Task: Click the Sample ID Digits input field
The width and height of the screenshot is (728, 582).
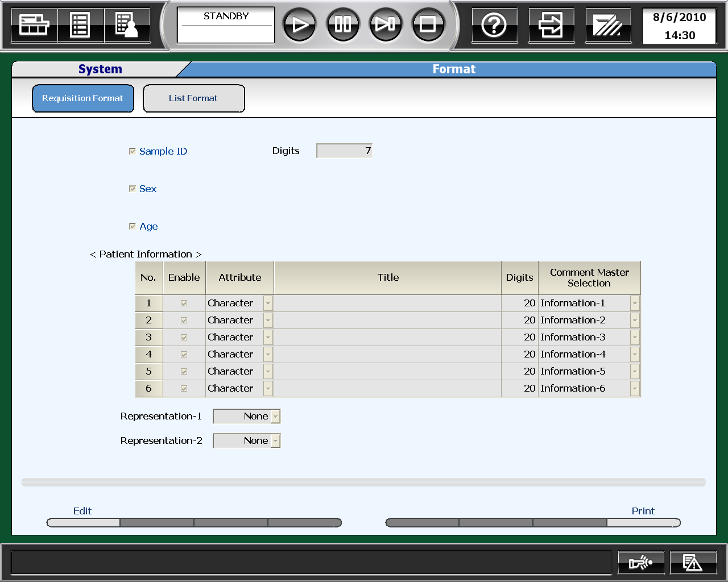Action: click(x=344, y=151)
